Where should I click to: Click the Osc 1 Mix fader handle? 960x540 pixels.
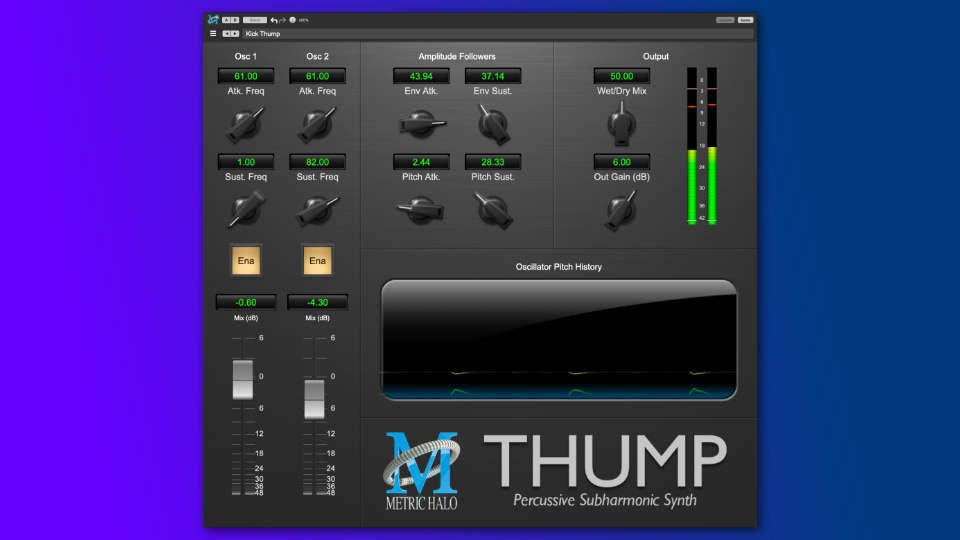click(x=243, y=380)
